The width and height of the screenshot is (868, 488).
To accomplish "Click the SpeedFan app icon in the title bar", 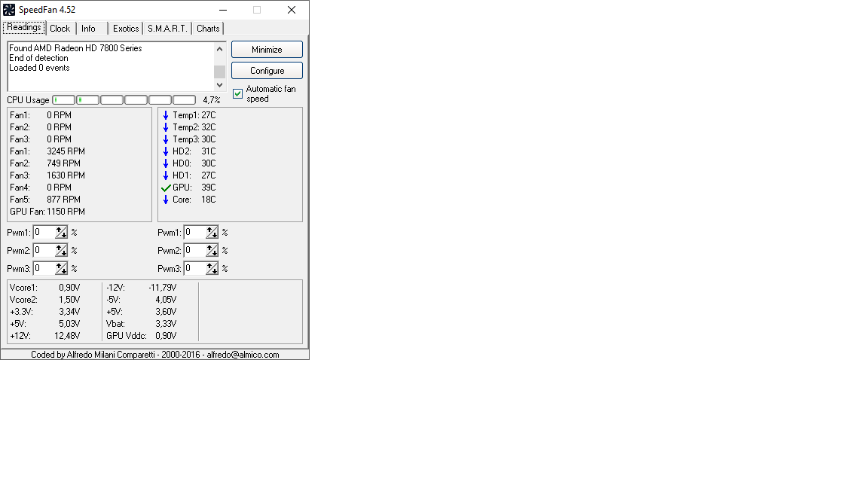I will pyautogui.click(x=9, y=9).
